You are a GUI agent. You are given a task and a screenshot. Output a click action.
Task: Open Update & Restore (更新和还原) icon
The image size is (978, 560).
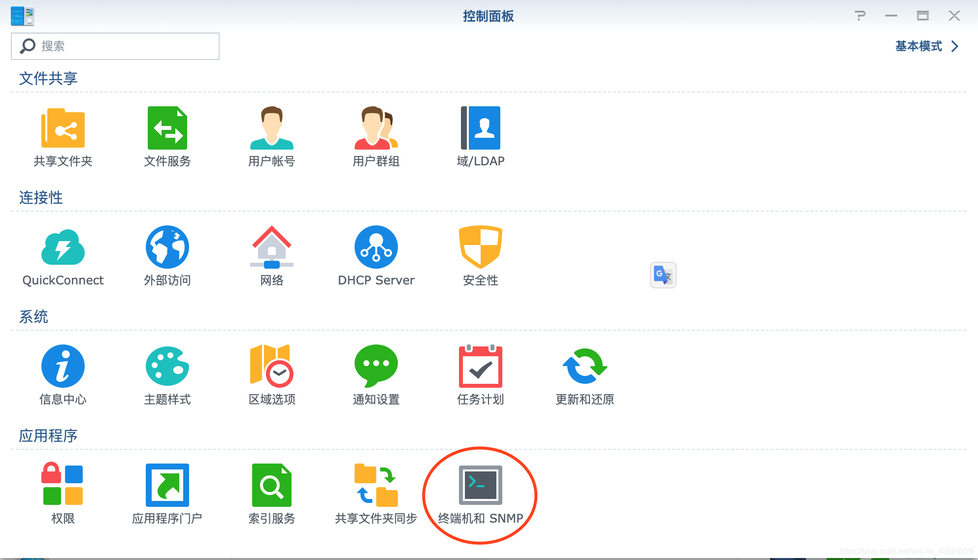[585, 367]
